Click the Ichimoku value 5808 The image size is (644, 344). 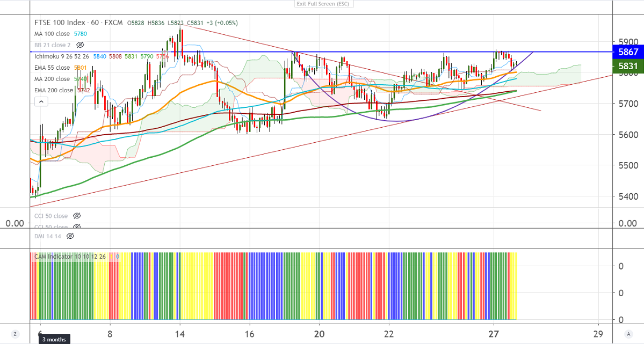coord(115,56)
